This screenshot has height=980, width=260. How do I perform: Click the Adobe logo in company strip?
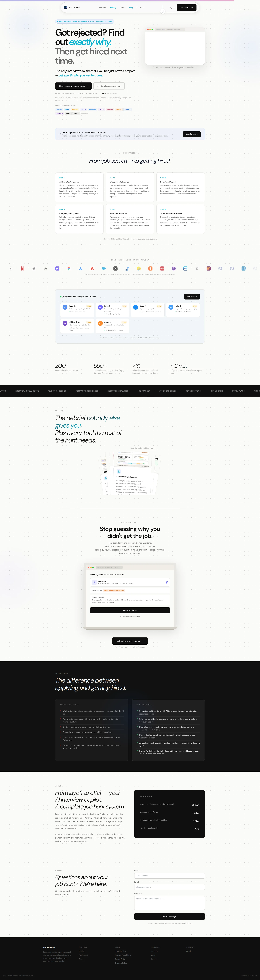tap(92, 269)
